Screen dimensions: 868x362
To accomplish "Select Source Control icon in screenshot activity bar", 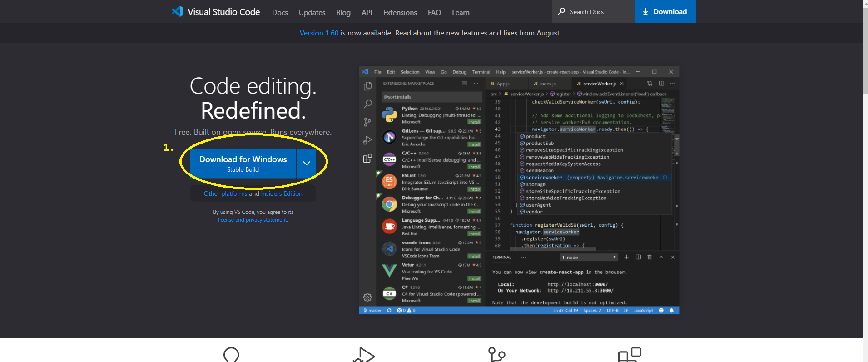I will [x=367, y=122].
